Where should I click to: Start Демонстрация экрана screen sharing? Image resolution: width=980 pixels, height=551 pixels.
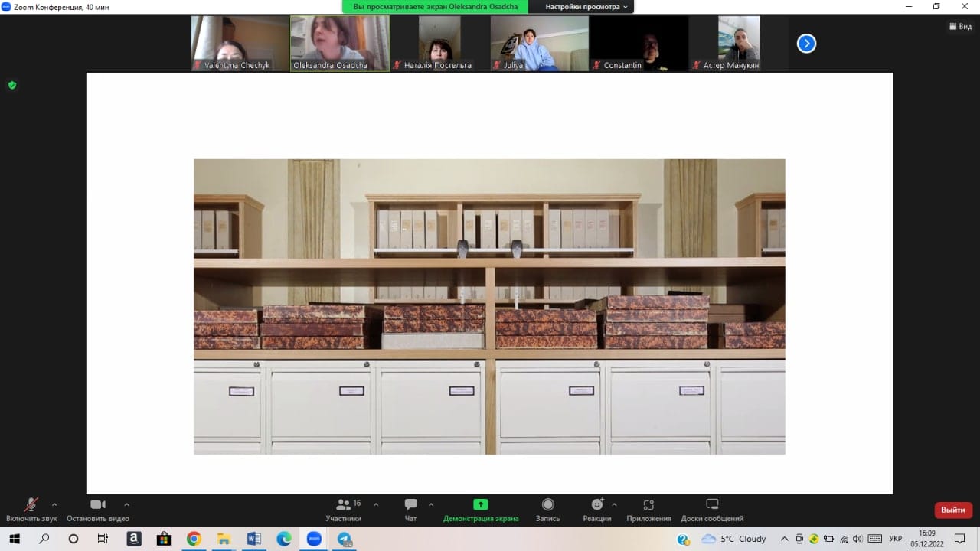(x=481, y=510)
